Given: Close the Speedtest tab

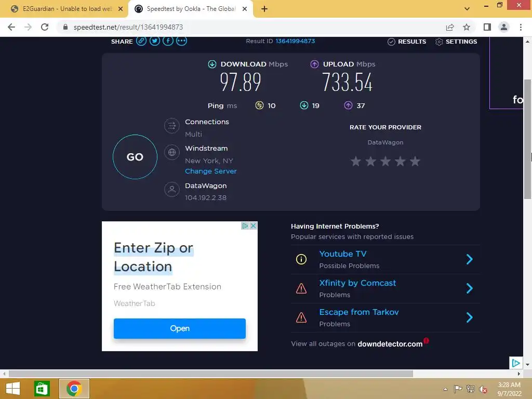Looking at the screenshot, I should tap(245, 9).
